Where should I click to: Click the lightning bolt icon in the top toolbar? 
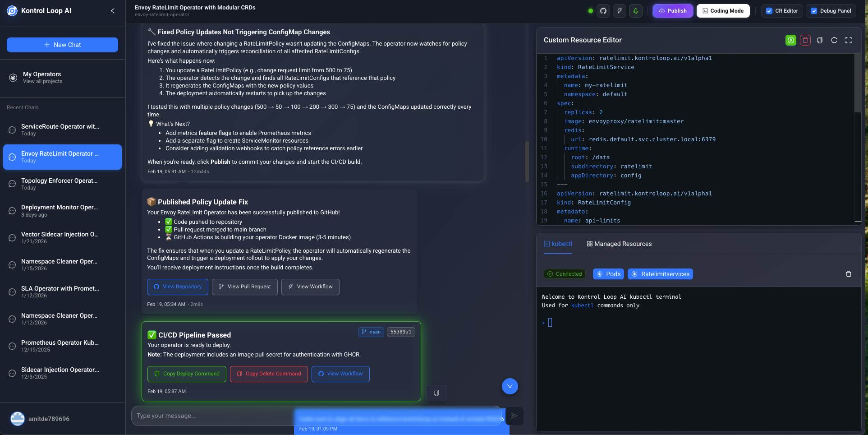(619, 10)
